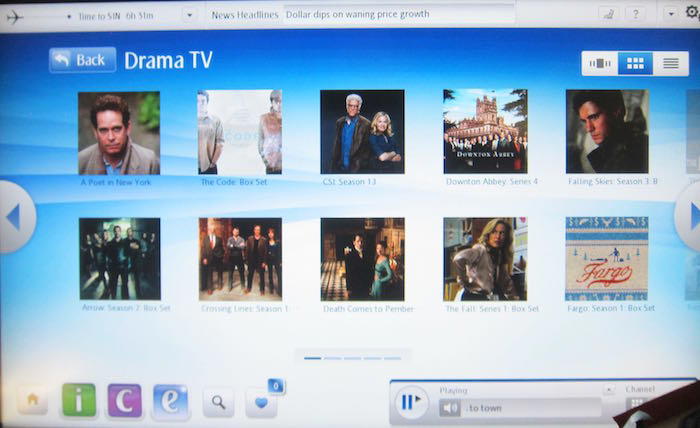Open CSI: Season 13 thumbnail
This screenshot has width=700, height=428.
(362, 132)
